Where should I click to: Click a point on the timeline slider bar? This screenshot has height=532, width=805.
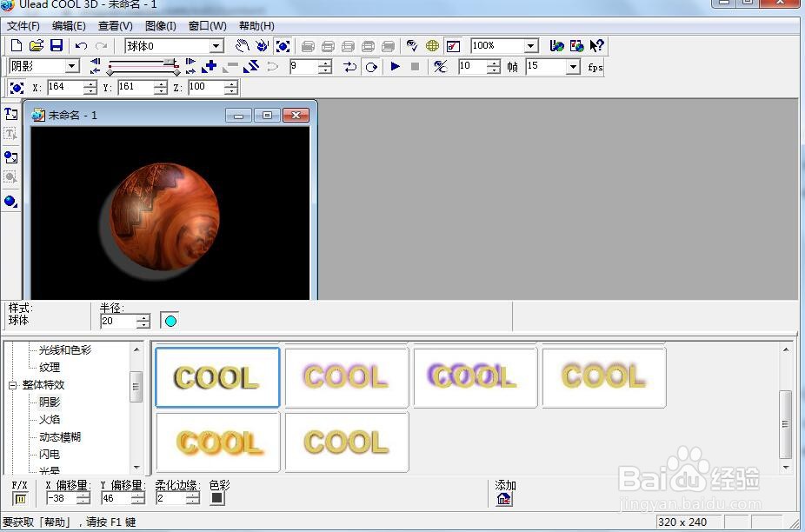point(143,66)
